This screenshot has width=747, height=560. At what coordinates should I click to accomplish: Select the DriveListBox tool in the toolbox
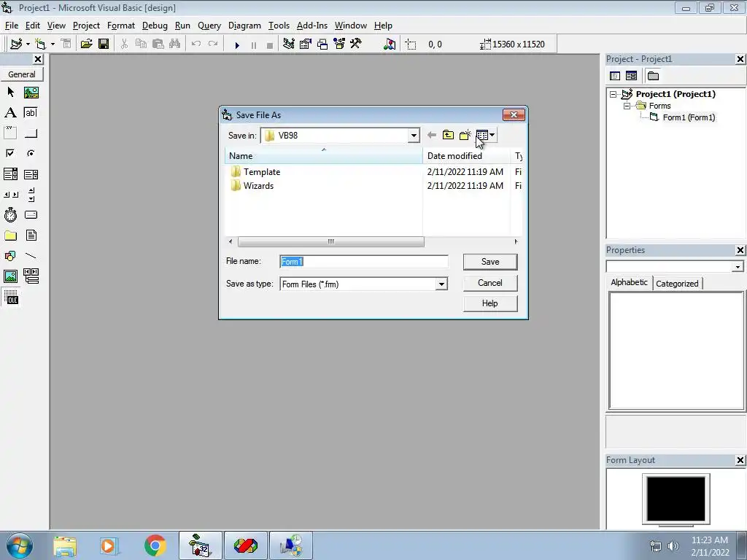(x=31, y=215)
